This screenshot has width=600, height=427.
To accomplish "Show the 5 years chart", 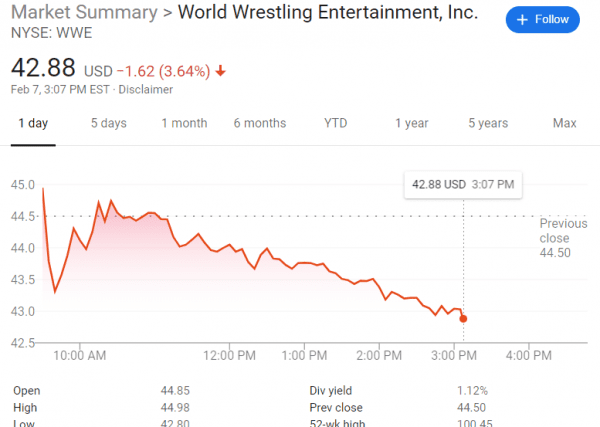I will click(487, 124).
